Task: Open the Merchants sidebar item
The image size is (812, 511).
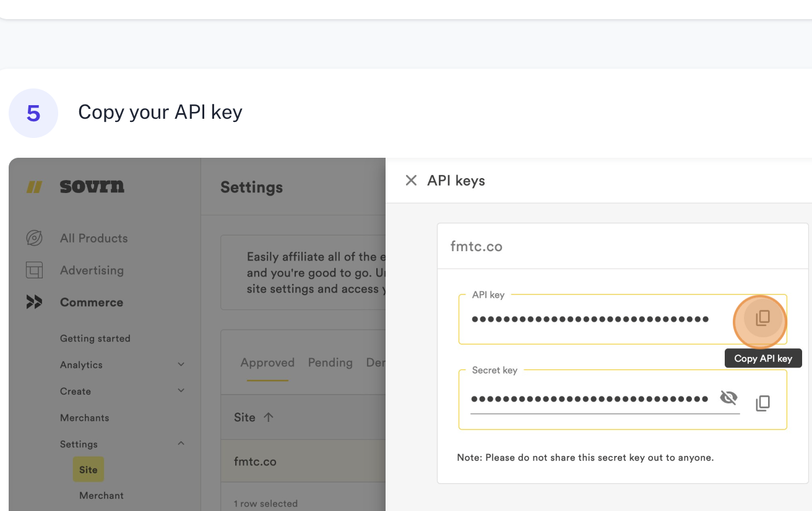Action: click(84, 418)
